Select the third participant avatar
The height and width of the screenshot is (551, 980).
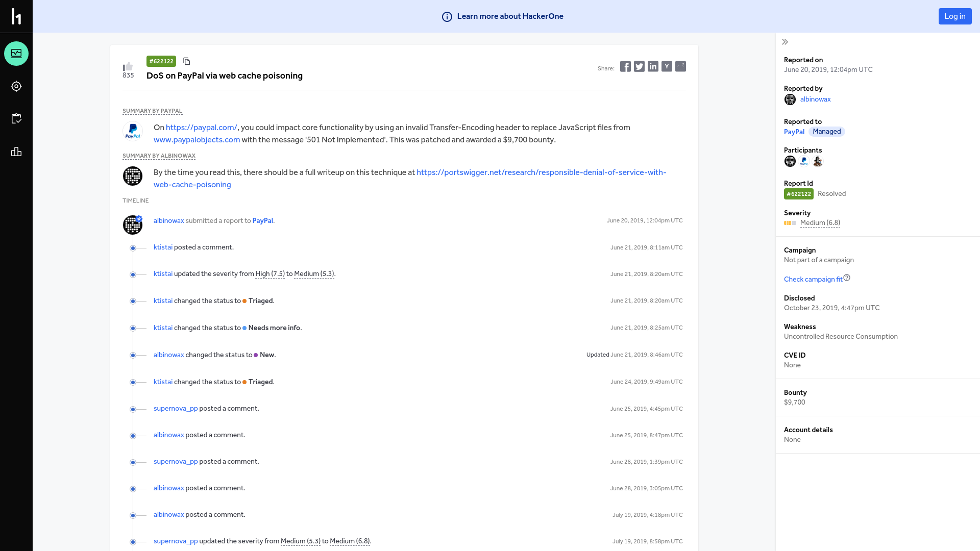[x=818, y=161]
